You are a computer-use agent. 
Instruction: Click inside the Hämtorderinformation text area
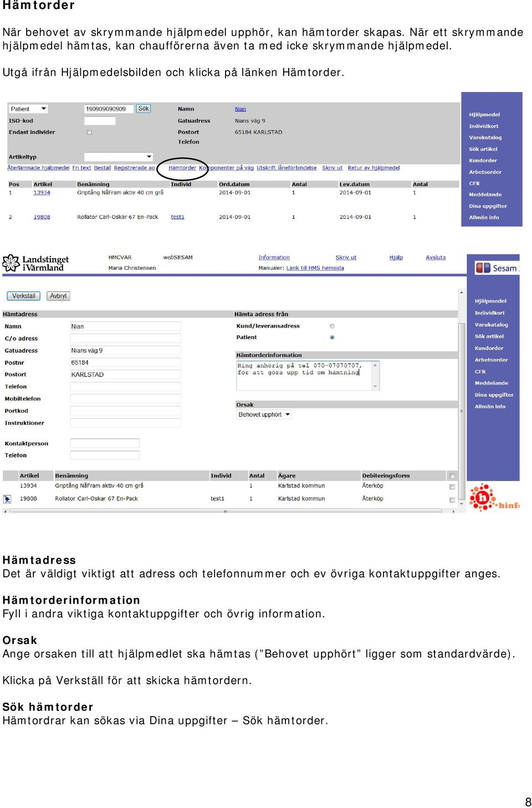coord(304,376)
